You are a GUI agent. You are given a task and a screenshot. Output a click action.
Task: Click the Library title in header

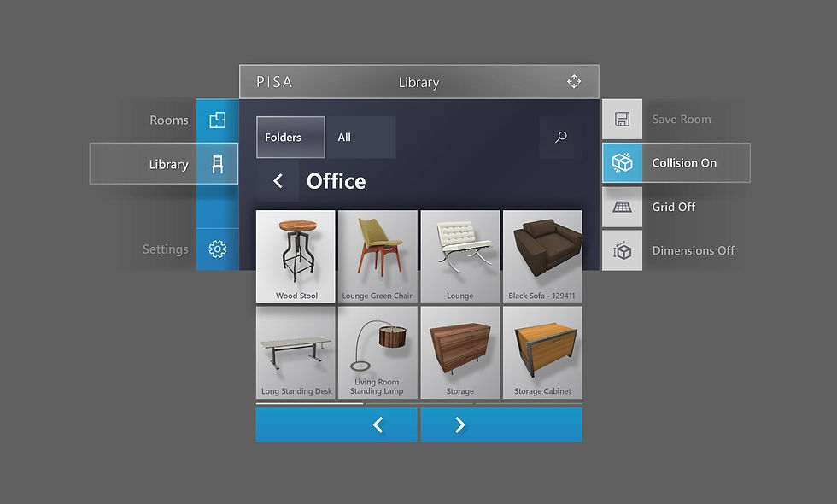419,82
